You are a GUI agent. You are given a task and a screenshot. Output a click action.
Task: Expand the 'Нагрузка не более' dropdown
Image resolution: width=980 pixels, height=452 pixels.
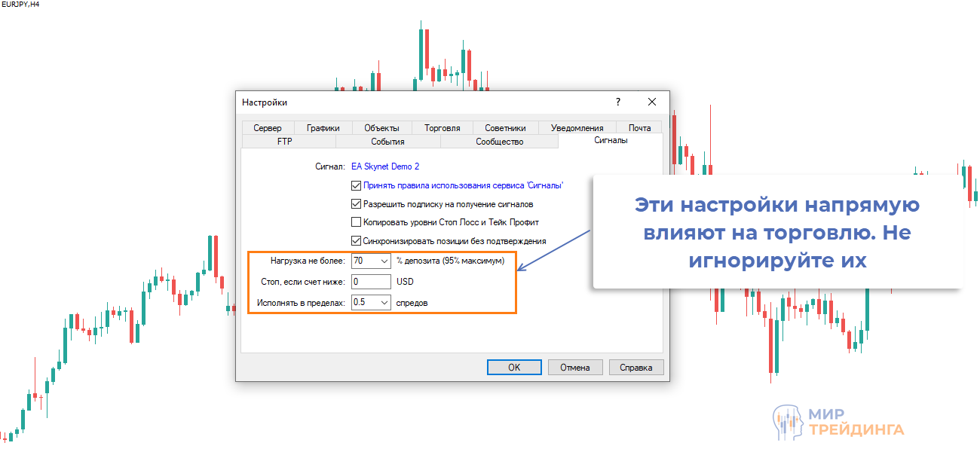point(384,261)
